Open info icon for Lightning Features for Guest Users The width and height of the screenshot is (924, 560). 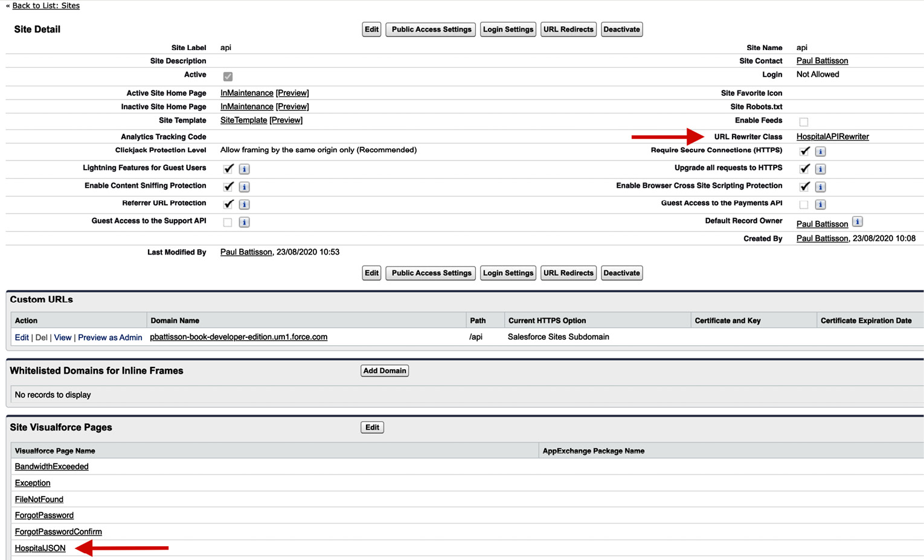point(244,169)
